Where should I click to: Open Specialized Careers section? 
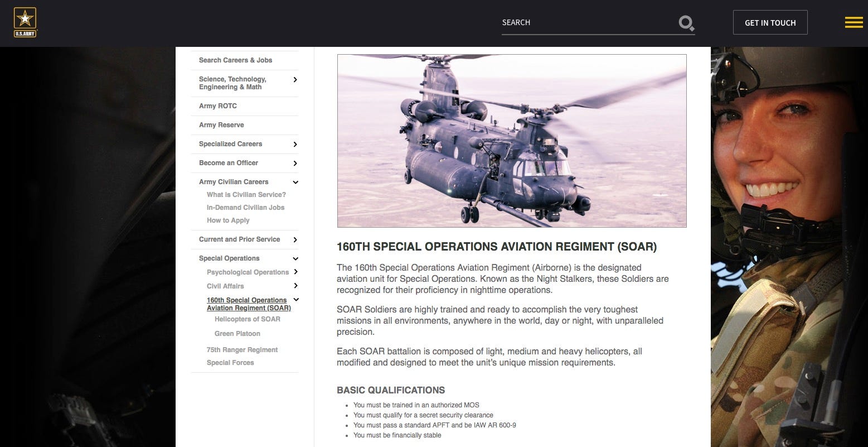pos(230,144)
